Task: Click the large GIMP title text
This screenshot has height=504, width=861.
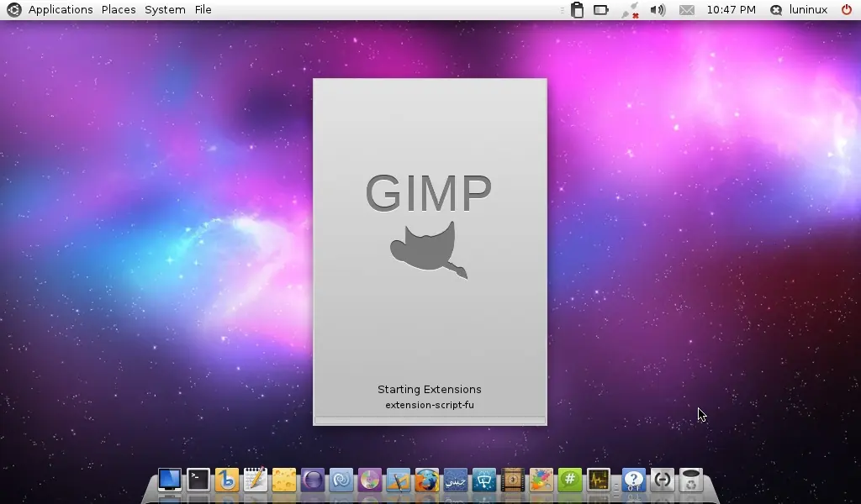Action: coord(429,193)
